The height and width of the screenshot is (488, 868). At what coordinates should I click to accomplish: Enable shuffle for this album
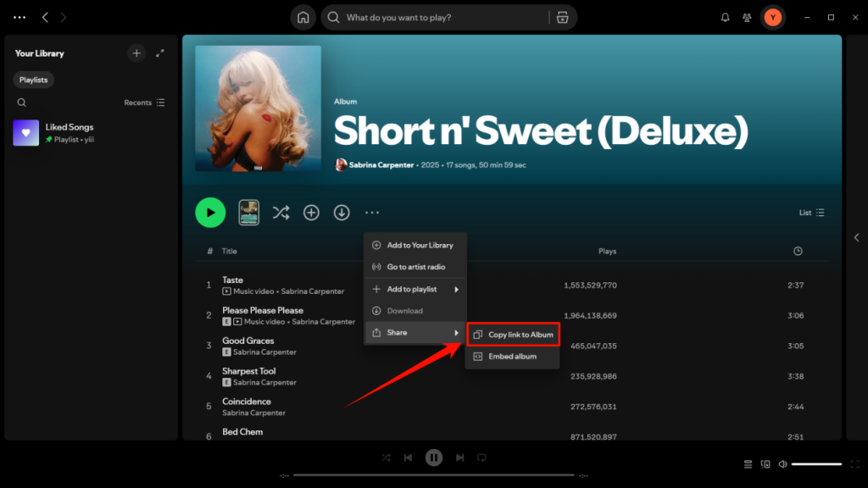pos(281,213)
